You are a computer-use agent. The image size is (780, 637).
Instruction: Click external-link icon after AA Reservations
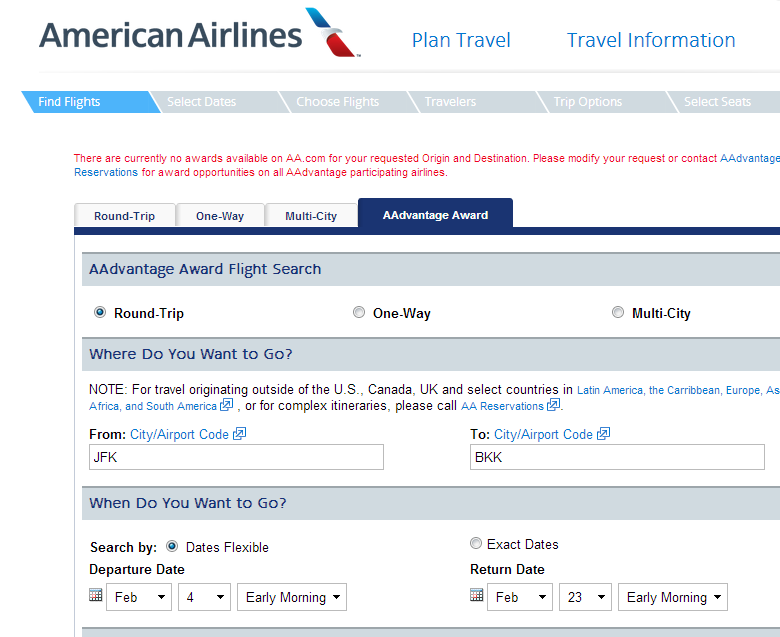click(x=553, y=405)
